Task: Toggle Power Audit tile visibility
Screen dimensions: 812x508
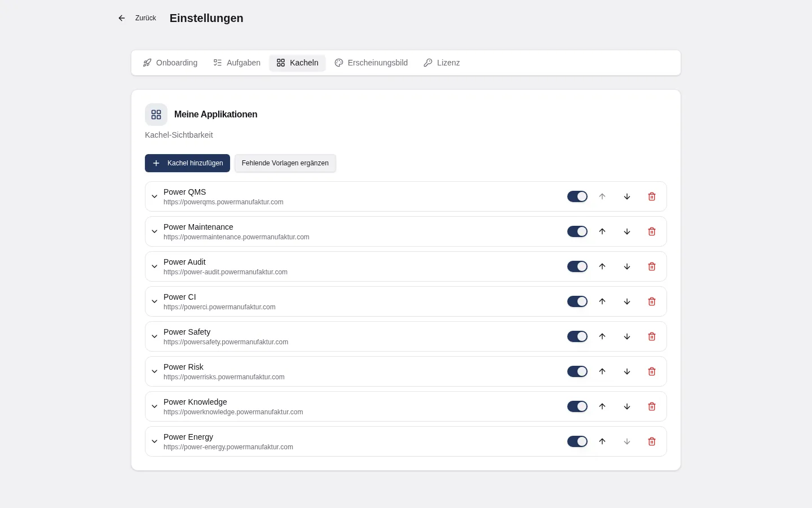Action: [x=577, y=266]
